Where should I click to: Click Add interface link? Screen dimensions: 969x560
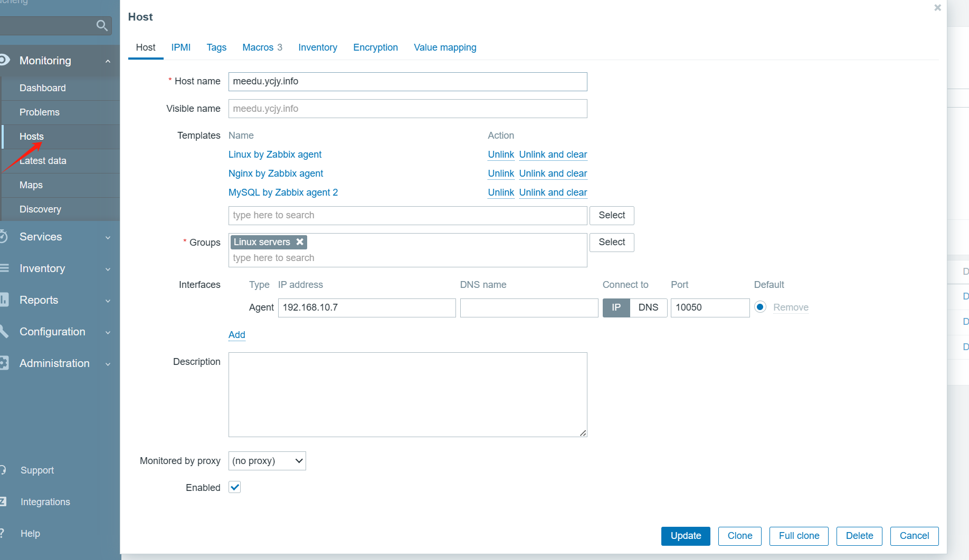click(x=237, y=335)
